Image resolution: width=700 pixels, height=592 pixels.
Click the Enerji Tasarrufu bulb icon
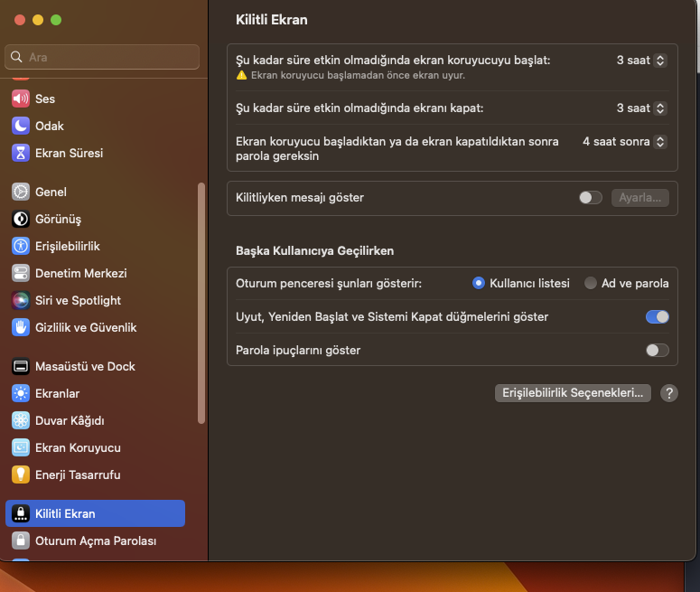pyautogui.click(x=21, y=475)
